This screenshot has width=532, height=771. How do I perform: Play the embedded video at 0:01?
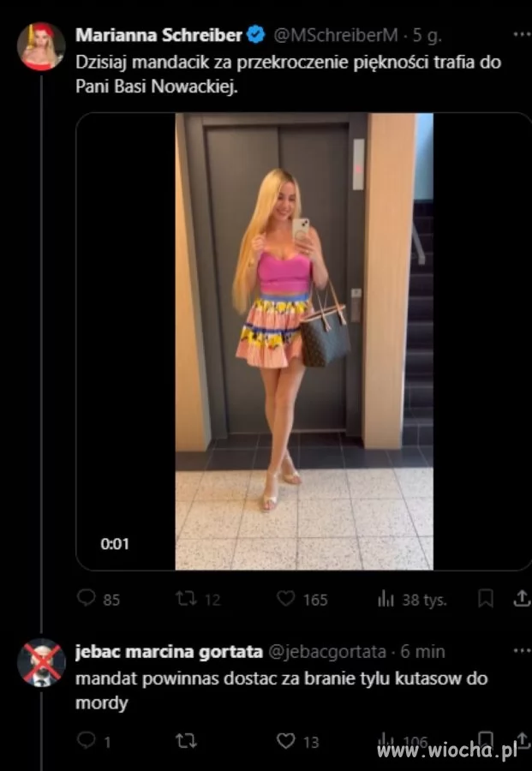tap(304, 341)
